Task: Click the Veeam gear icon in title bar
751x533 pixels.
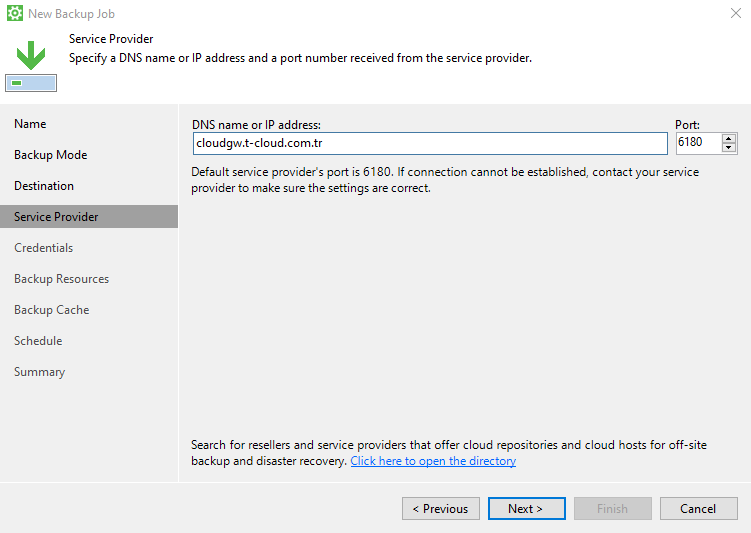Action: pyautogui.click(x=14, y=13)
